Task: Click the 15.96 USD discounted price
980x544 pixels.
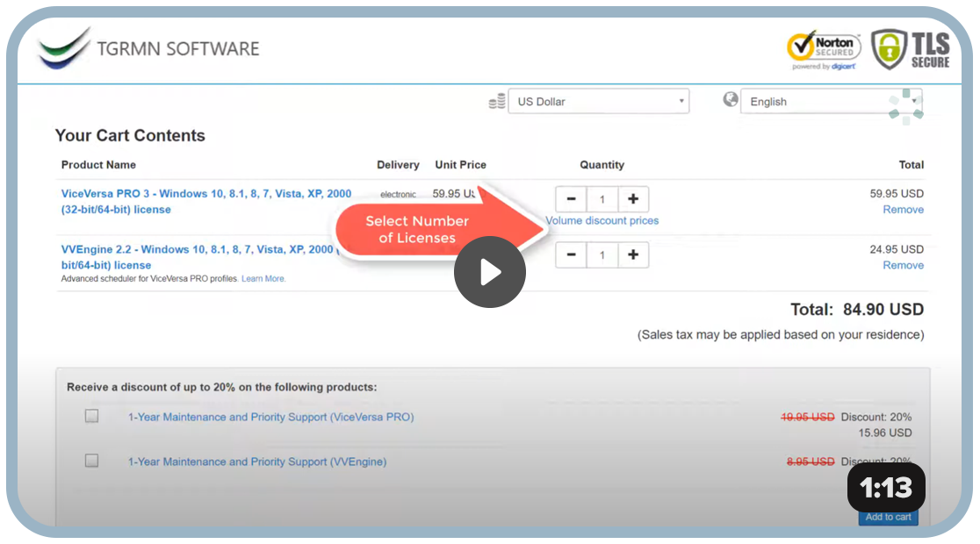Action: (x=885, y=433)
